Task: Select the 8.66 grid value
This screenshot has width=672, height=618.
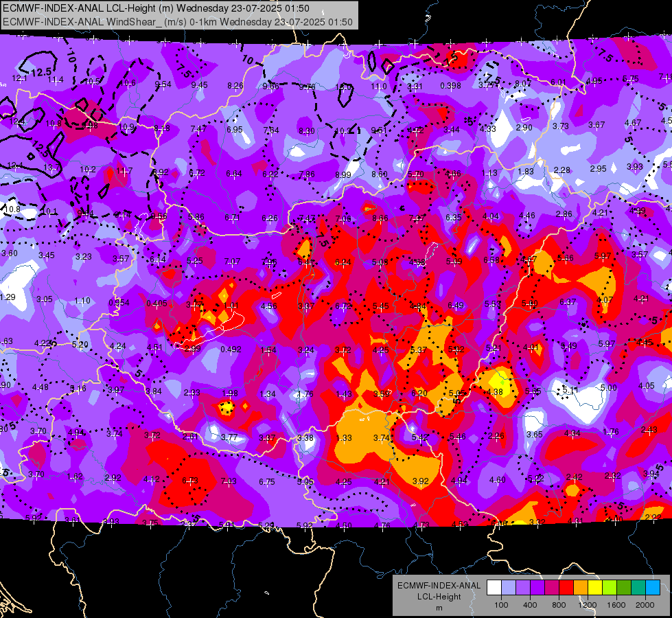Action: coord(380,218)
